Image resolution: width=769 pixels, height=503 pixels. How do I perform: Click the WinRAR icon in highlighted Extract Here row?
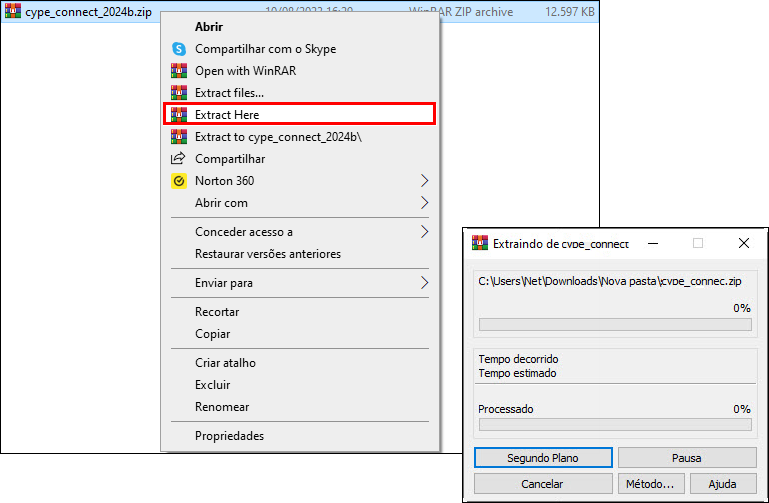pos(179,115)
